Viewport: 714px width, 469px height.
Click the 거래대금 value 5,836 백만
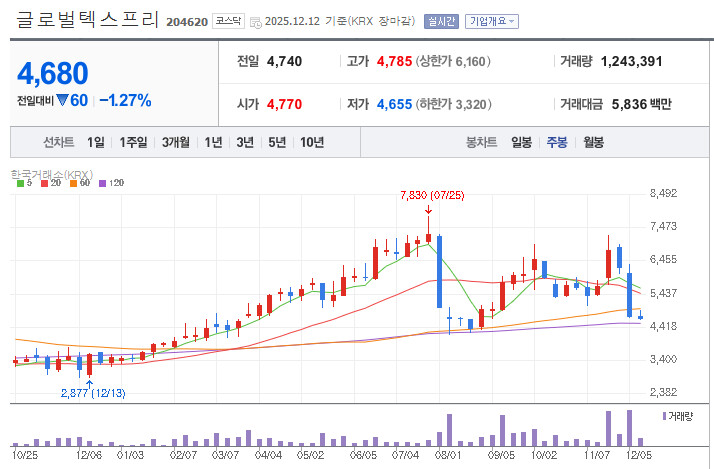(x=642, y=104)
